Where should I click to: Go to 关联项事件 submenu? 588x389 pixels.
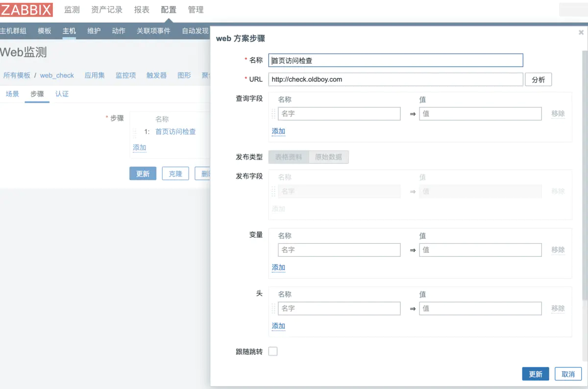(154, 30)
